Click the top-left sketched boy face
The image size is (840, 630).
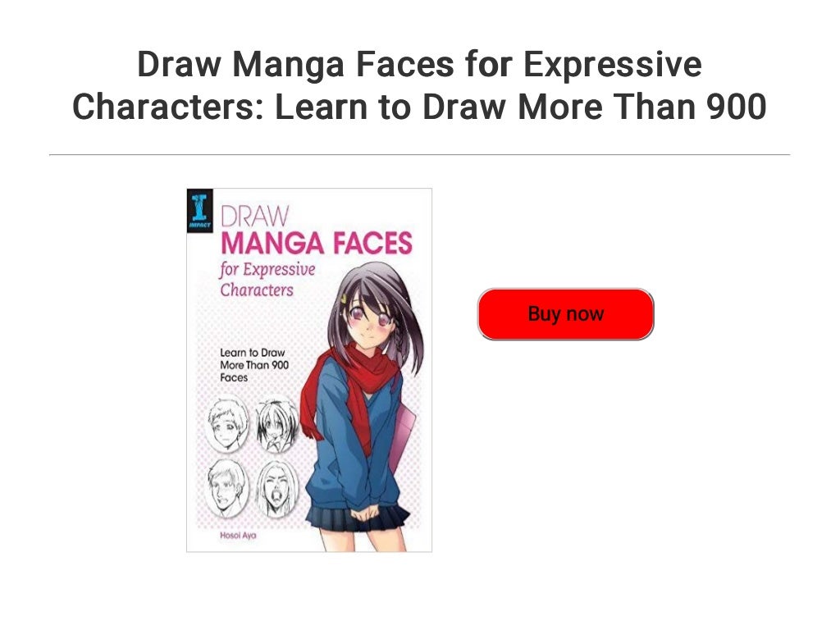click(227, 424)
